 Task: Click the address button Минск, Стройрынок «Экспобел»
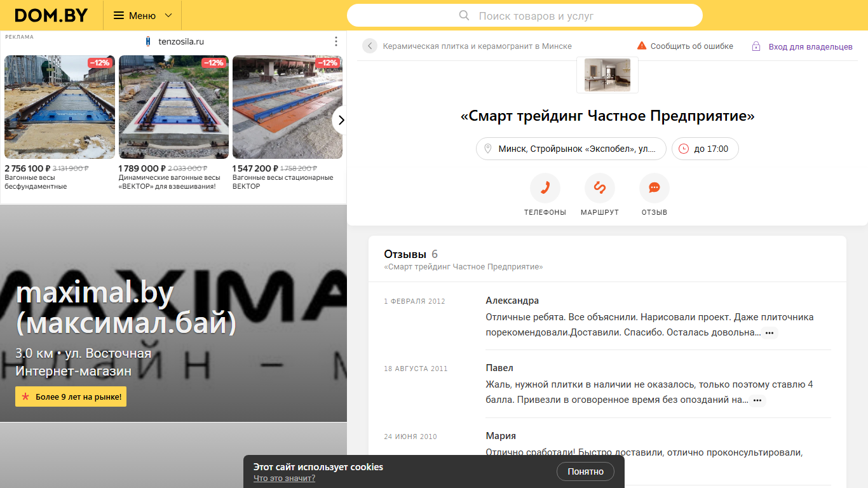coord(571,149)
